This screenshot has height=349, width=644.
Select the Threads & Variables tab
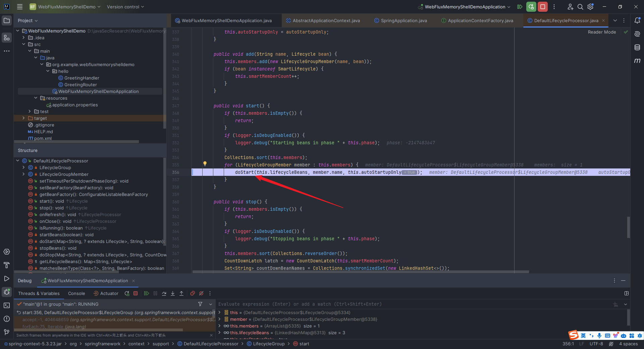tap(39, 293)
